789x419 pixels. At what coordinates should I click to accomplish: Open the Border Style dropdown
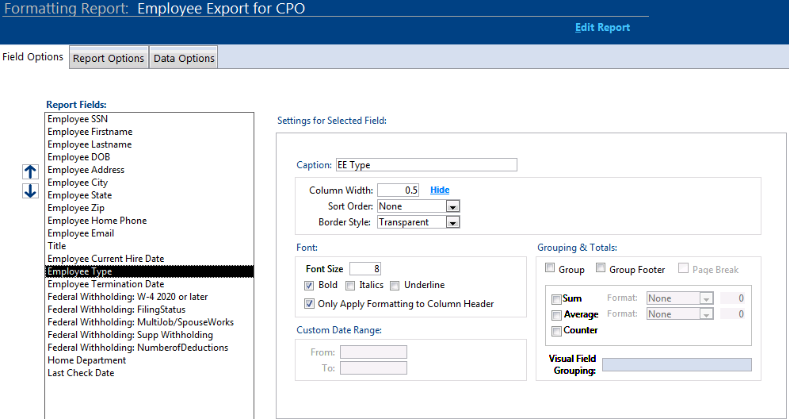453,222
